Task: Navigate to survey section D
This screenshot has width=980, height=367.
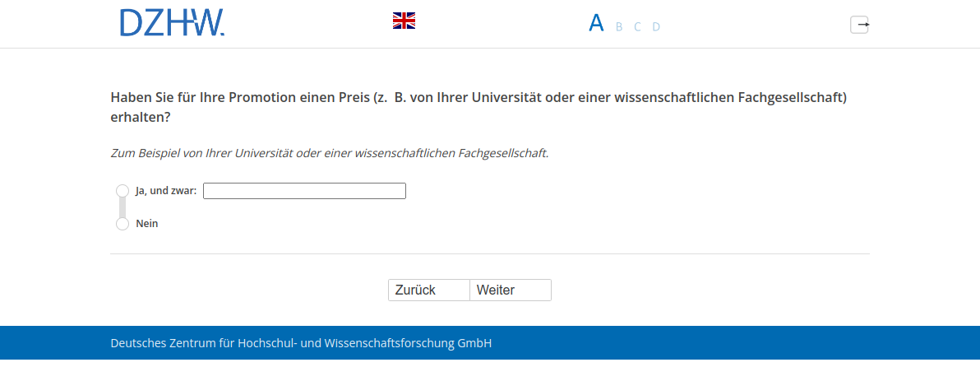Action: [x=656, y=26]
